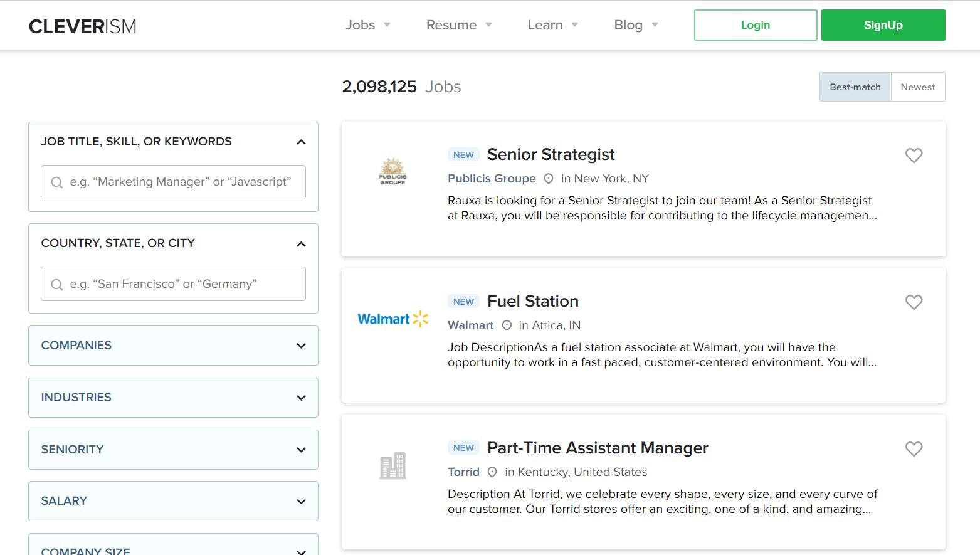
Task: Click 'in New York, NY' location text
Action: pos(605,179)
